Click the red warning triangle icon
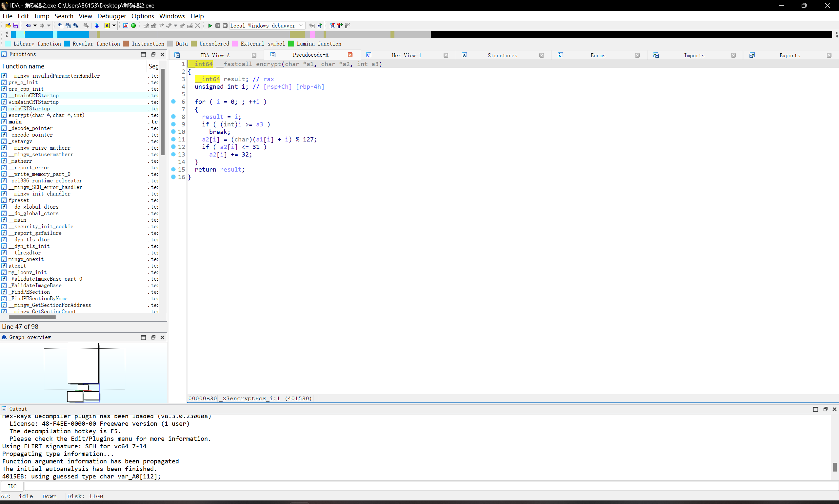This screenshot has height=504, width=839. (x=126, y=26)
